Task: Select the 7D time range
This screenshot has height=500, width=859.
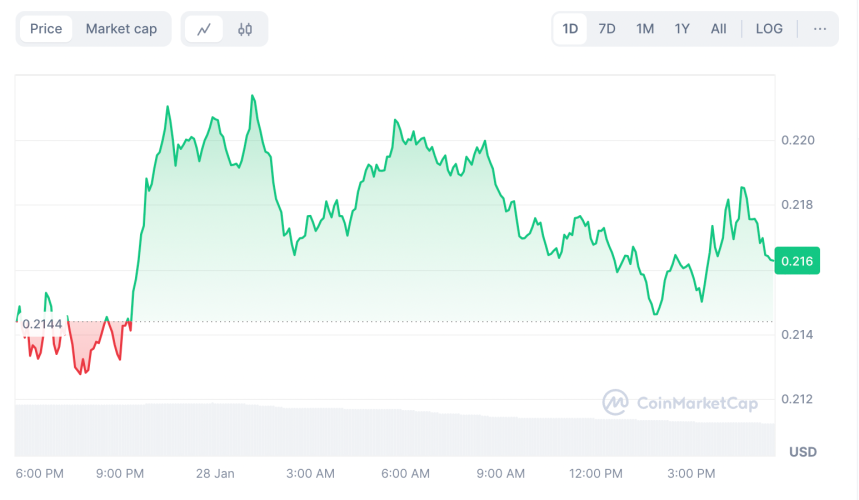Action: (x=607, y=29)
